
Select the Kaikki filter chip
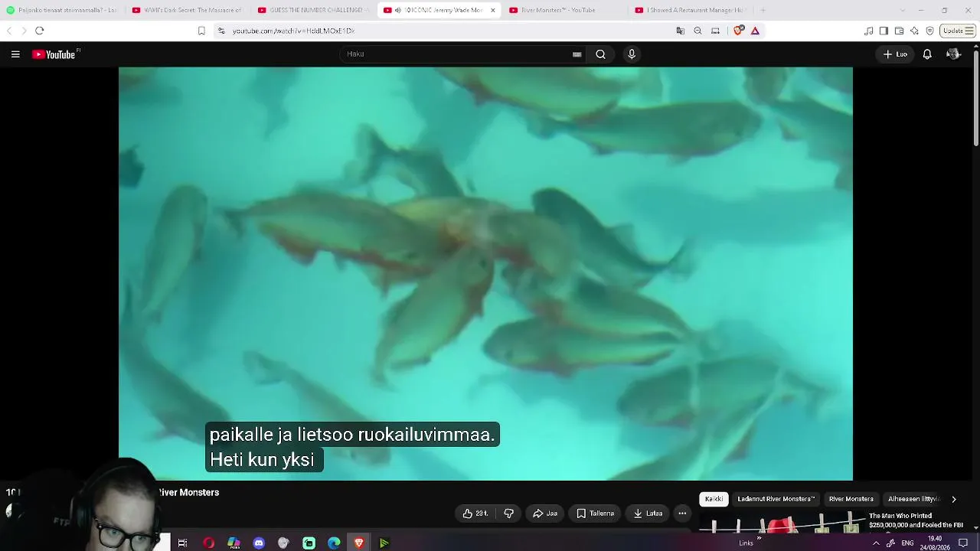pyautogui.click(x=714, y=499)
